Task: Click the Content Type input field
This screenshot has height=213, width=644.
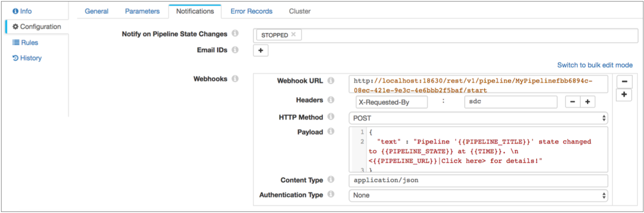Action: coord(478,181)
